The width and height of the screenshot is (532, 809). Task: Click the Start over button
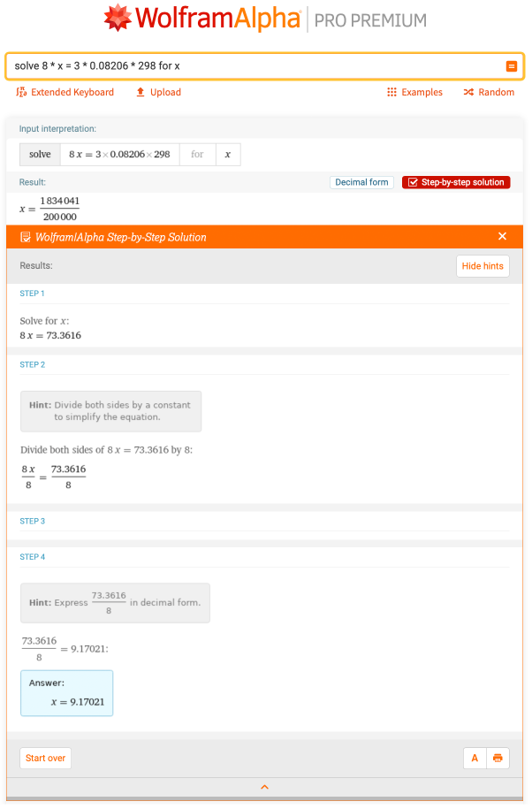click(x=45, y=759)
